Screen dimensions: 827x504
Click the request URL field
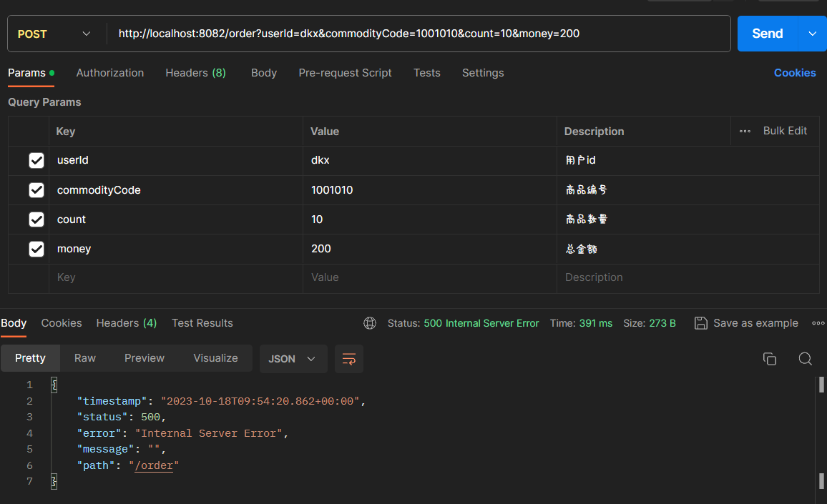(x=419, y=34)
